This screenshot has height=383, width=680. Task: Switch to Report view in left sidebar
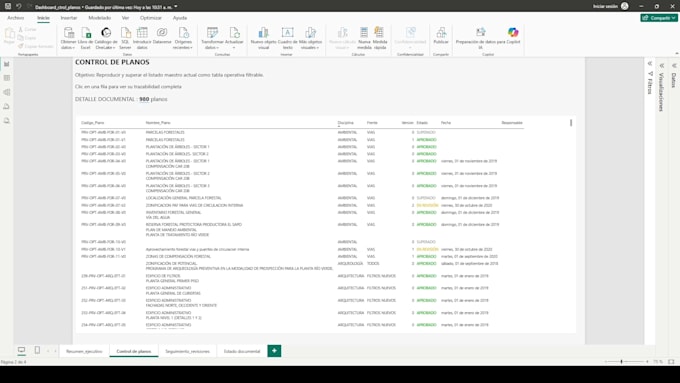point(7,64)
